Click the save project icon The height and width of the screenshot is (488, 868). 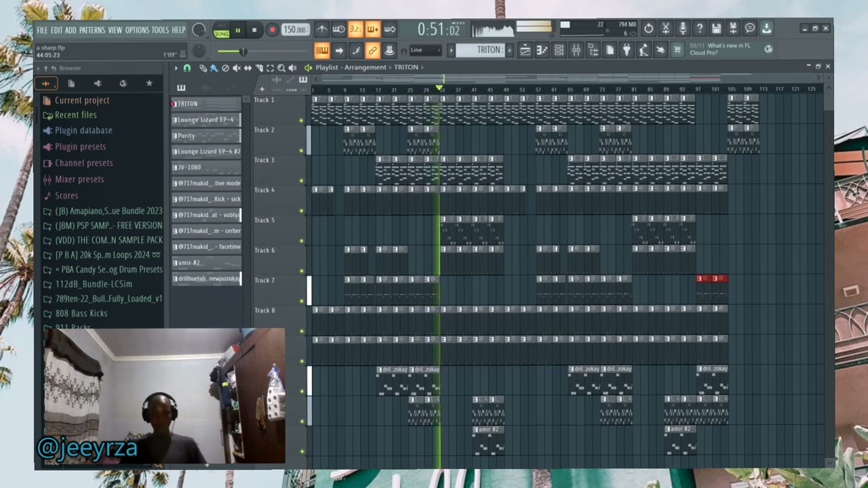pos(716,28)
